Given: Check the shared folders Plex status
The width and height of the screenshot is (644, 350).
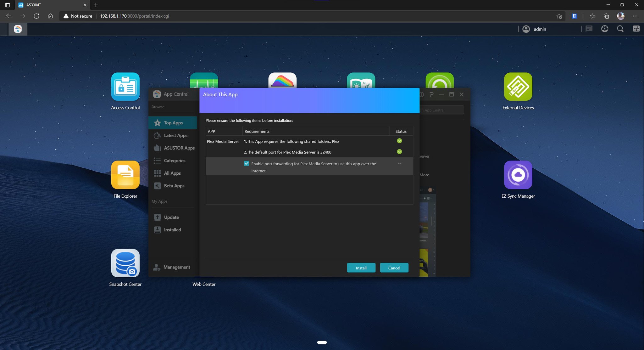Looking at the screenshot, I should click(399, 141).
